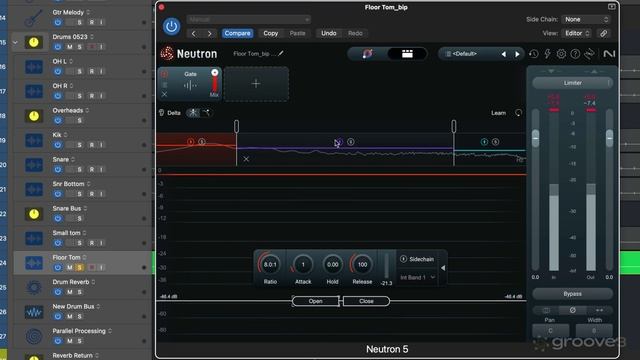Screen dimensions: 640x360
Task: Record-enable the Kik track
Action: [91, 145]
